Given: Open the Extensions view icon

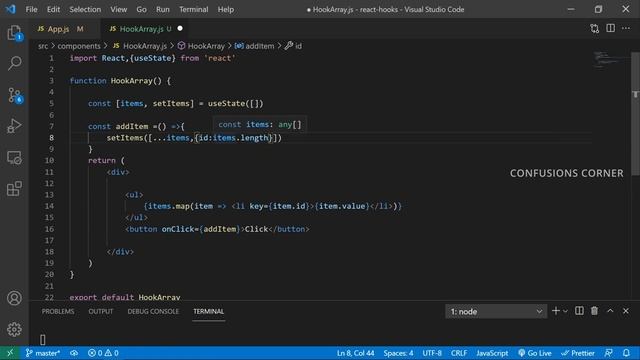Looking at the screenshot, I should (14, 189).
